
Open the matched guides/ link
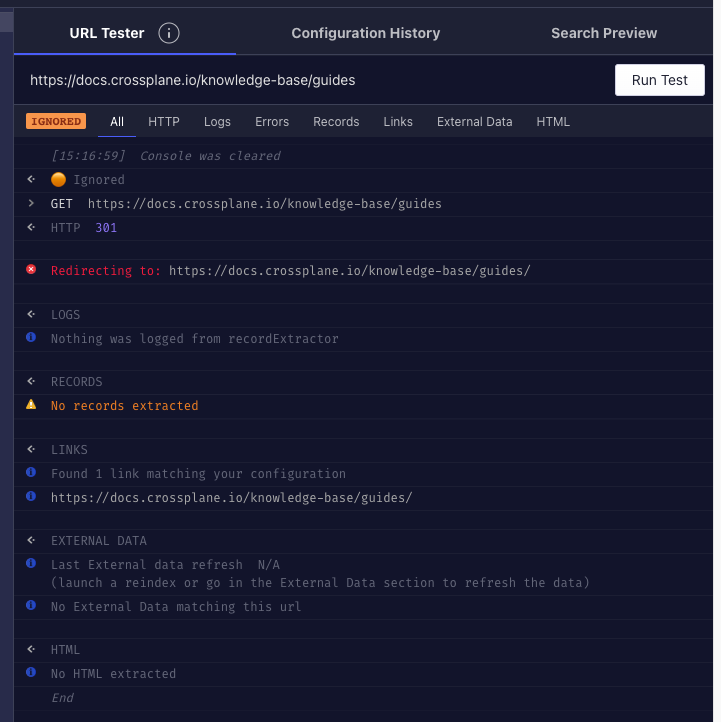(231, 498)
